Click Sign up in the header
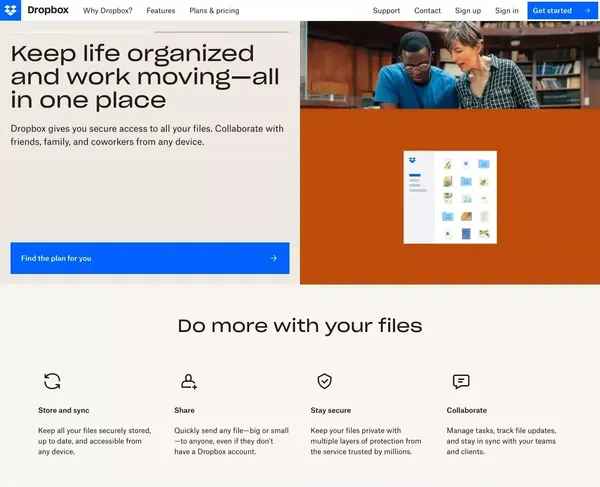 (x=468, y=11)
